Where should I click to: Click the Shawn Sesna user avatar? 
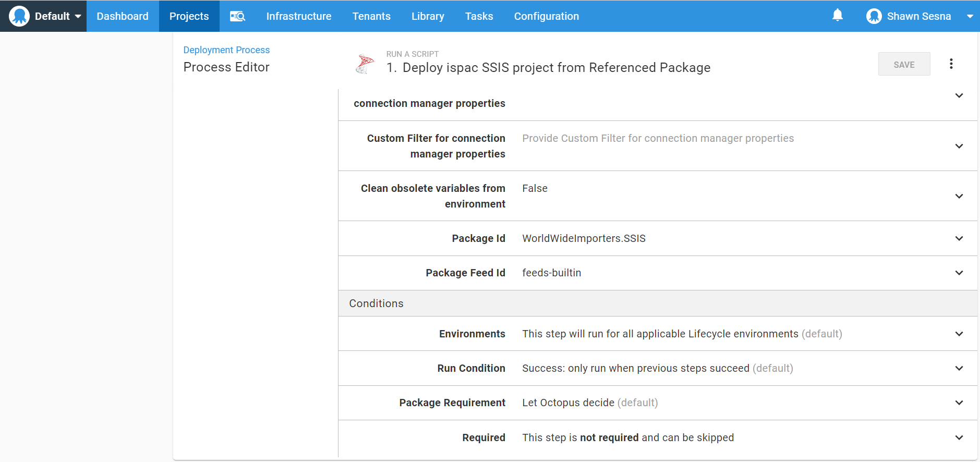(x=874, y=16)
